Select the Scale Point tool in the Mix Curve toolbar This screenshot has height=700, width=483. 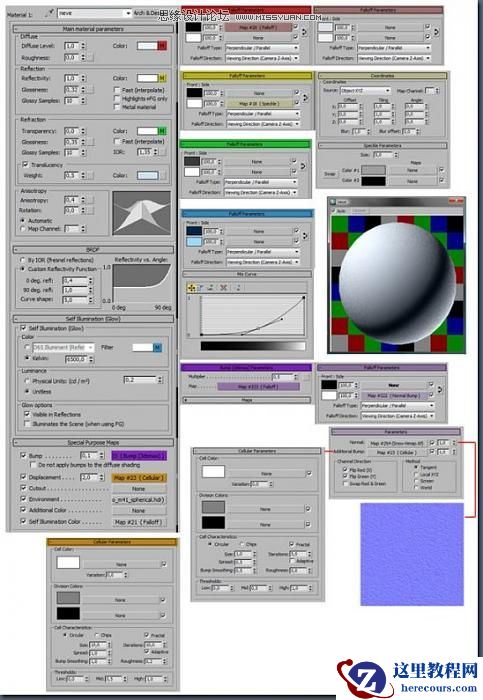(200, 288)
